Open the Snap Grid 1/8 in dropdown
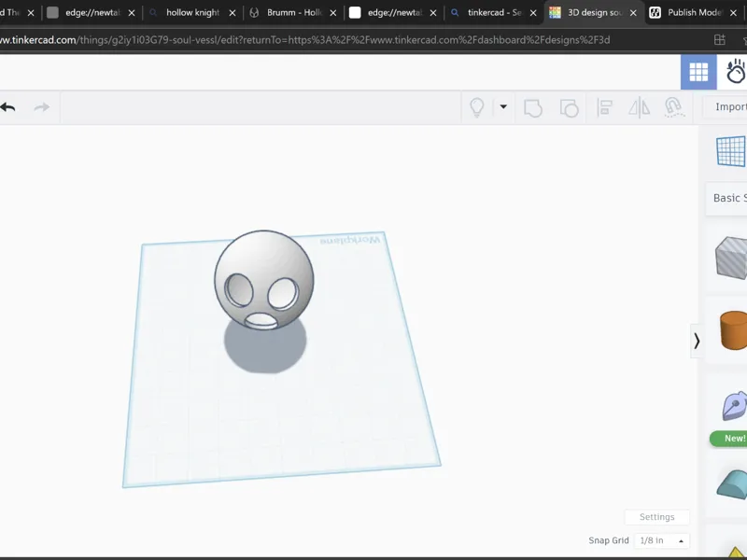This screenshot has width=747, height=560. [662, 540]
